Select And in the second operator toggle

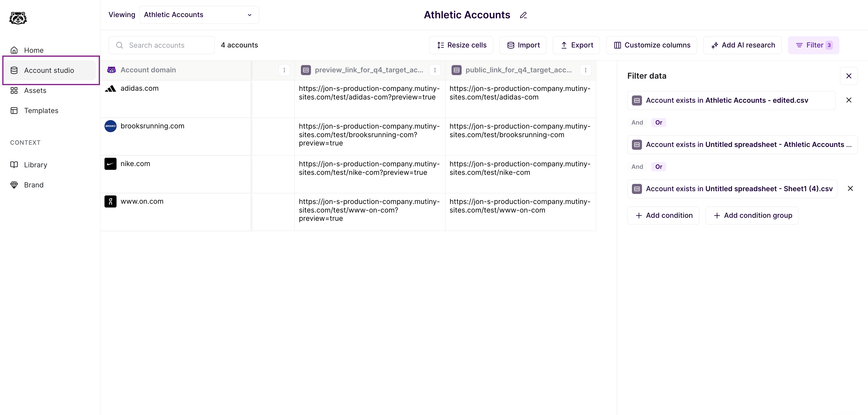(x=637, y=167)
